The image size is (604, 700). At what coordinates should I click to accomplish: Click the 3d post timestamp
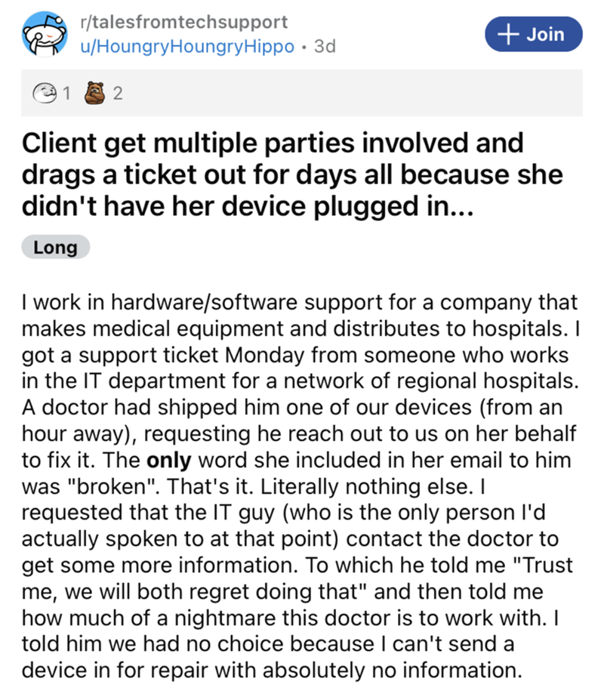click(x=325, y=45)
